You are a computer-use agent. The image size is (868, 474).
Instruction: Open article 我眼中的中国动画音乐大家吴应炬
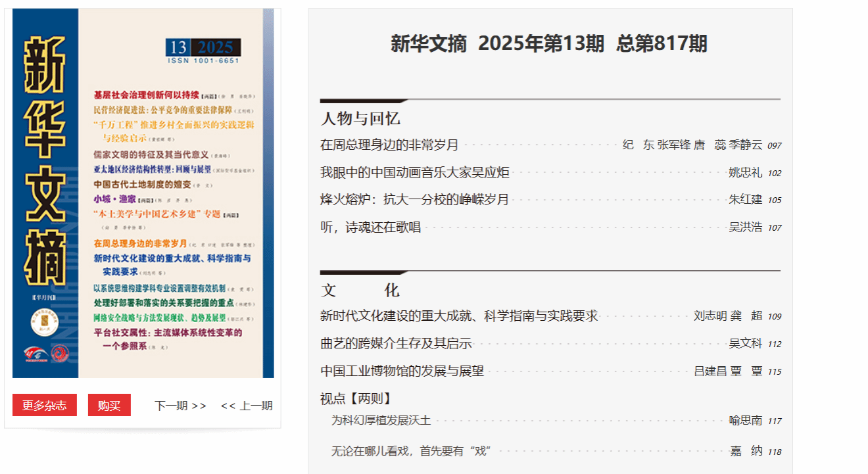coord(414,172)
